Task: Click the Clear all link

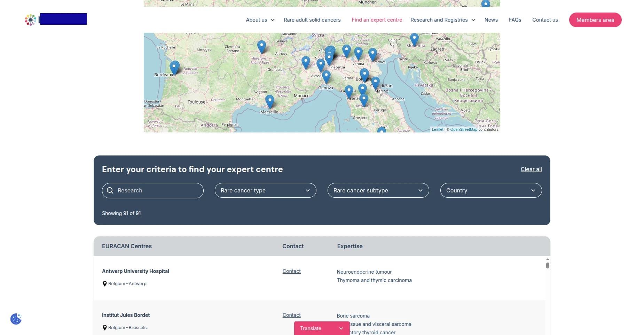Action: tap(531, 169)
